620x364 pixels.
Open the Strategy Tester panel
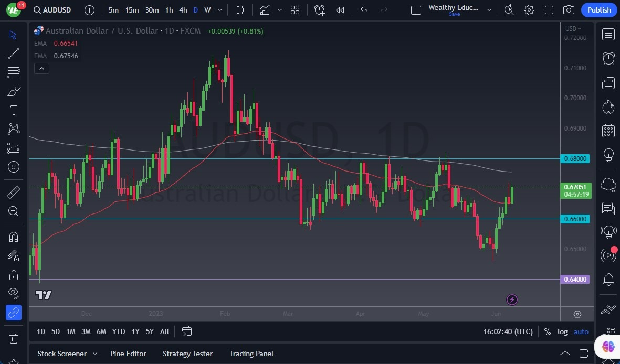pos(187,354)
